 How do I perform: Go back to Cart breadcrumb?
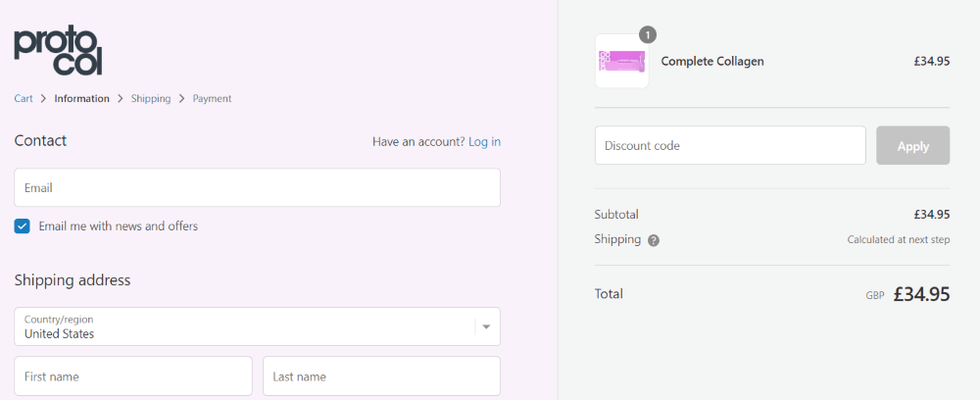[24, 99]
